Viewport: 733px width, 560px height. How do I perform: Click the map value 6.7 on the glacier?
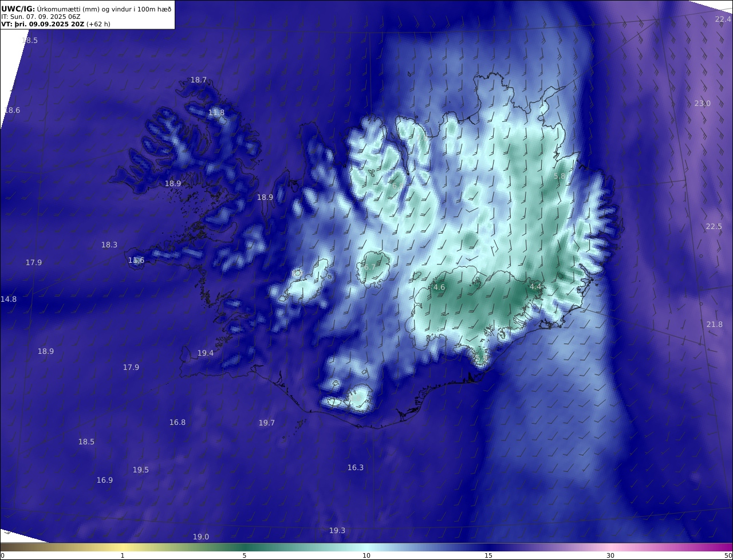pos(370,267)
